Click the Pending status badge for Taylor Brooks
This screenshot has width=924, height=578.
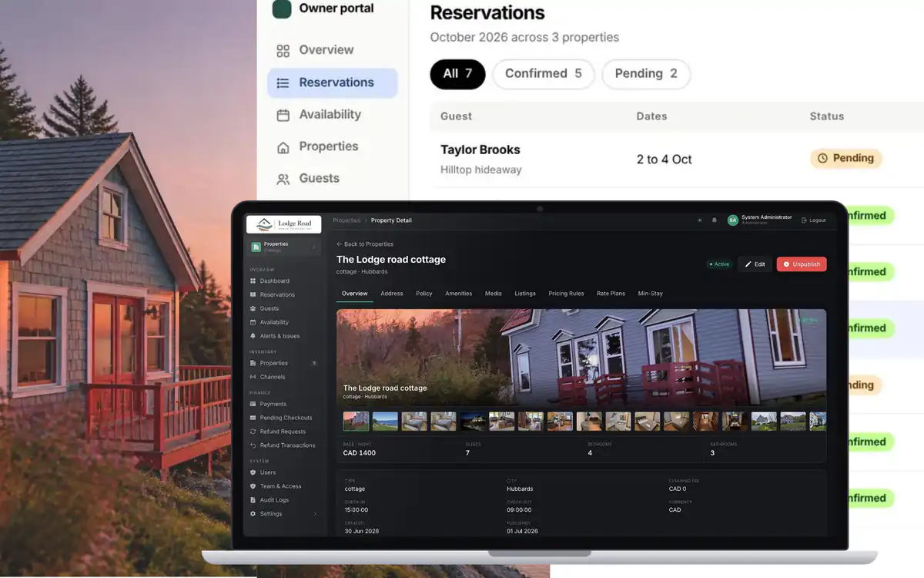point(845,158)
